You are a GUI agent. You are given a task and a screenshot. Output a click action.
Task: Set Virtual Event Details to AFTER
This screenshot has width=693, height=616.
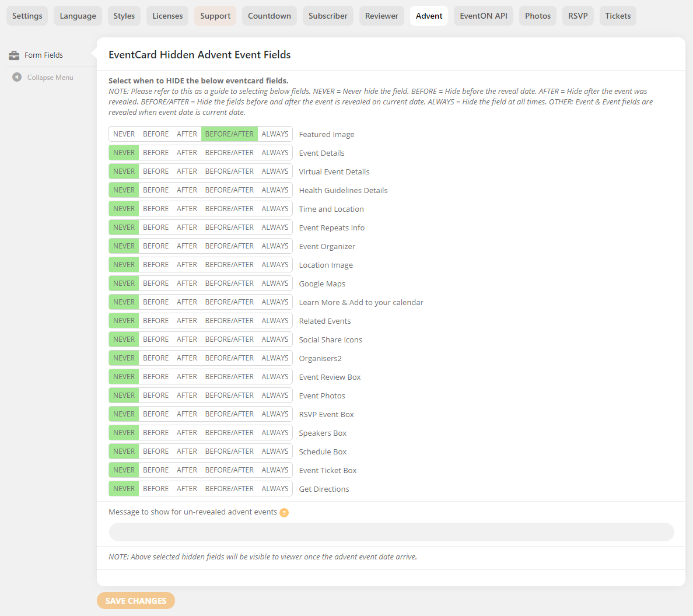point(187,171)
